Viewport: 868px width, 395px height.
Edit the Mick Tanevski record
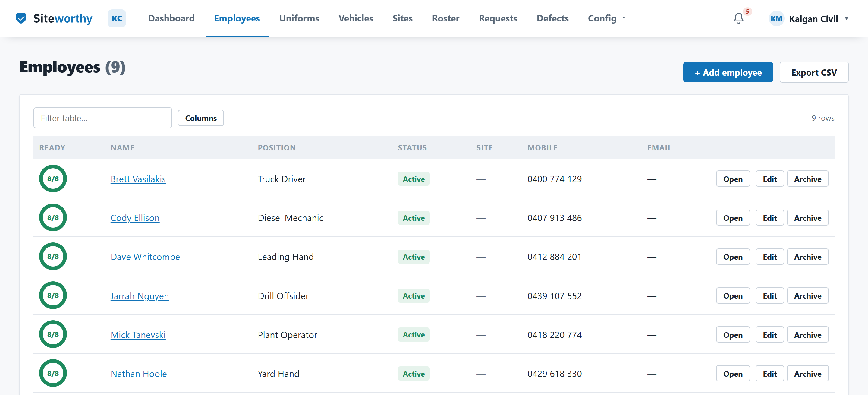(x=770, y=335)
